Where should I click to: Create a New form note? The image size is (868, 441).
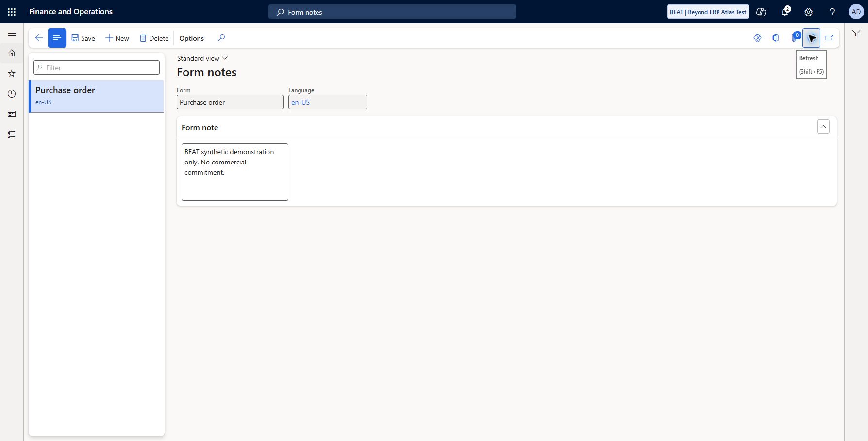117,38
